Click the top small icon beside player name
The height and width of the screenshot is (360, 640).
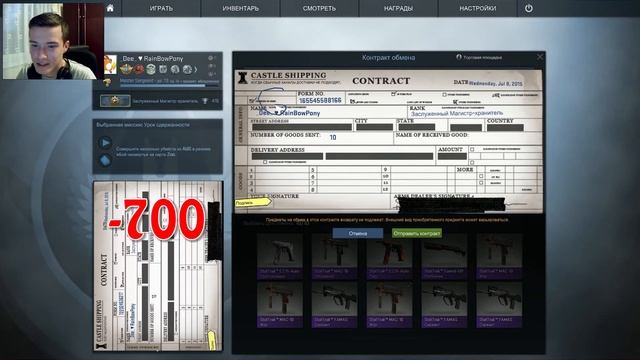coord(211,58)
